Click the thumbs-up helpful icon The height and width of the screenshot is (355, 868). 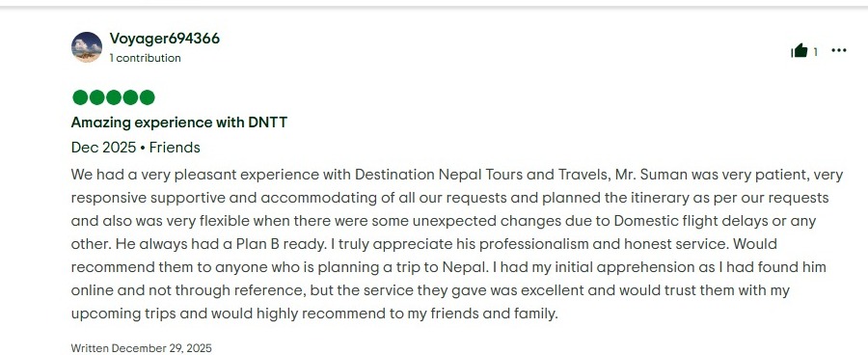coord(799,51)
